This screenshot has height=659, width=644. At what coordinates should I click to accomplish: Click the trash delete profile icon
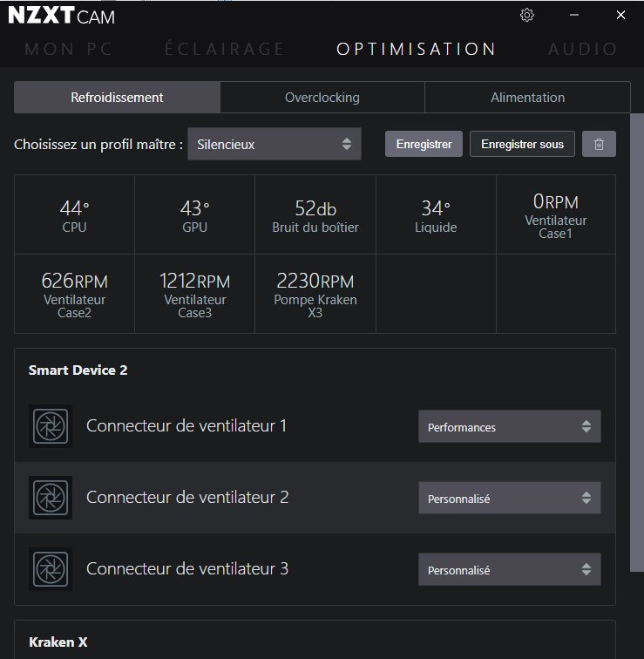pos(599,145)
